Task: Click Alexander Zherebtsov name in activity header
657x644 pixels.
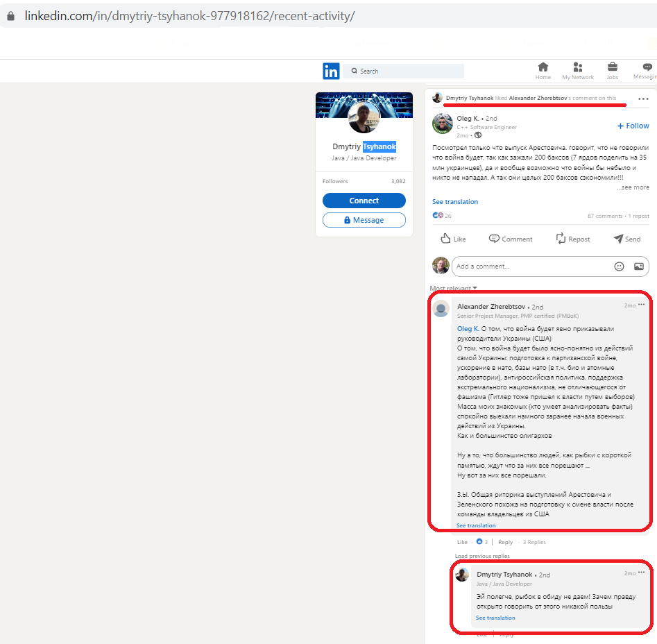Action: click(x=538, y=98)
